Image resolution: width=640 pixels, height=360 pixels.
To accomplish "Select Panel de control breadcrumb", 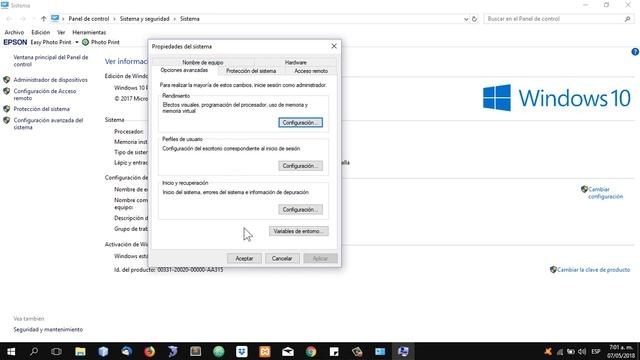I will (x=89, y=19).
